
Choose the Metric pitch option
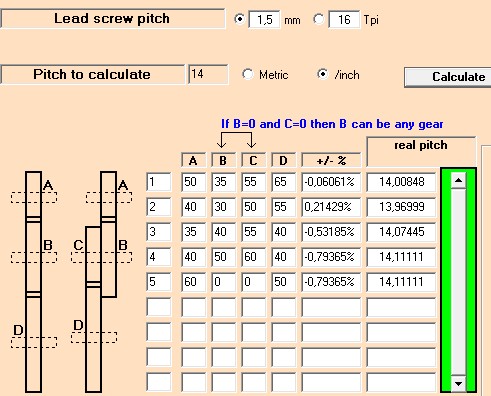coord(248,74)
